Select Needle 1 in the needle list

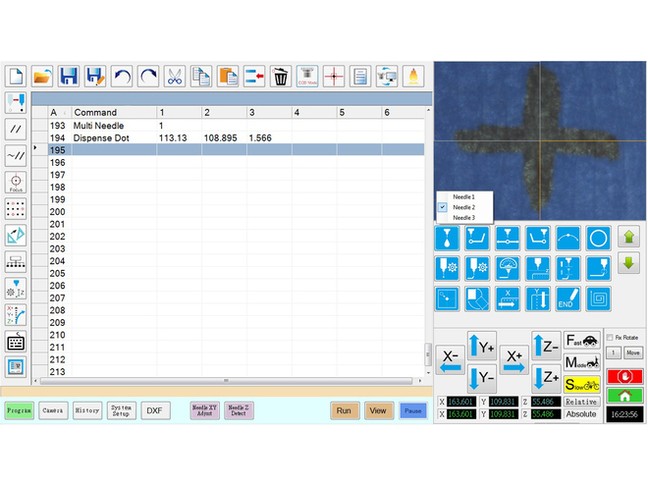tap(464, 196)
